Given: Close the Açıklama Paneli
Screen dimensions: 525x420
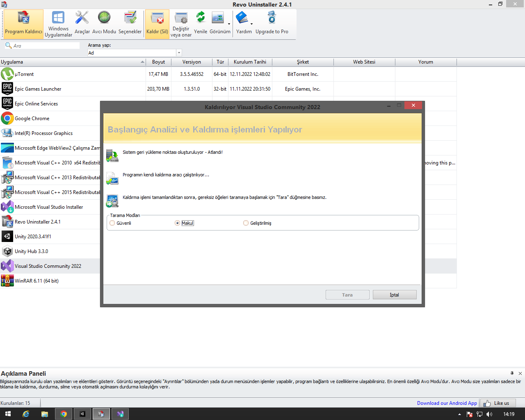Looking at the screenshot, I should pyautogui.click(x=520, y=373).
